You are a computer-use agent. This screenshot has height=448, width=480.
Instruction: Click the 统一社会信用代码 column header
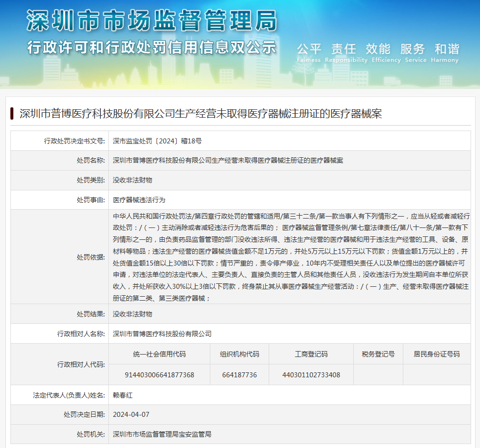coord(159,354)
